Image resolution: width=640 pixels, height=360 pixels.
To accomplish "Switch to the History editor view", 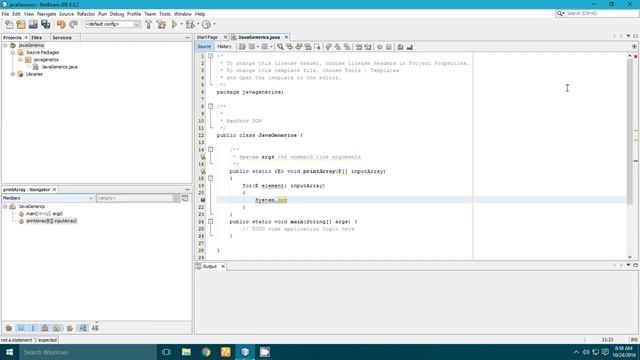I will (224, 47).
